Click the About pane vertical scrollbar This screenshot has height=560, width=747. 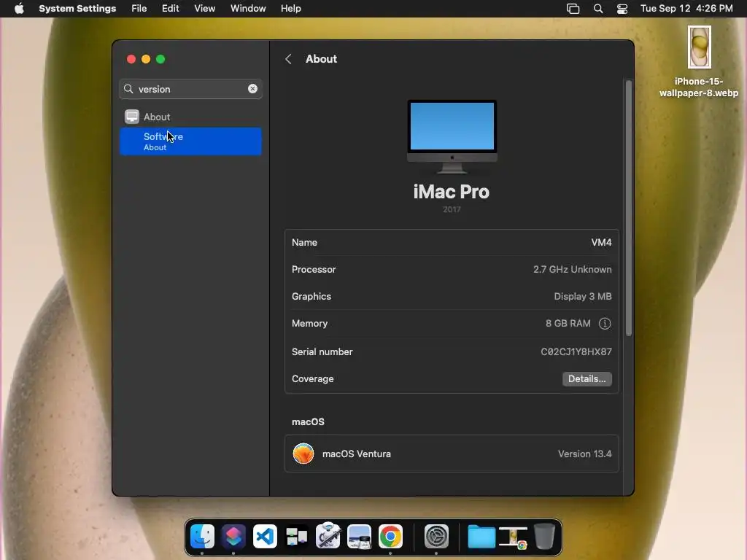(628, 209)
